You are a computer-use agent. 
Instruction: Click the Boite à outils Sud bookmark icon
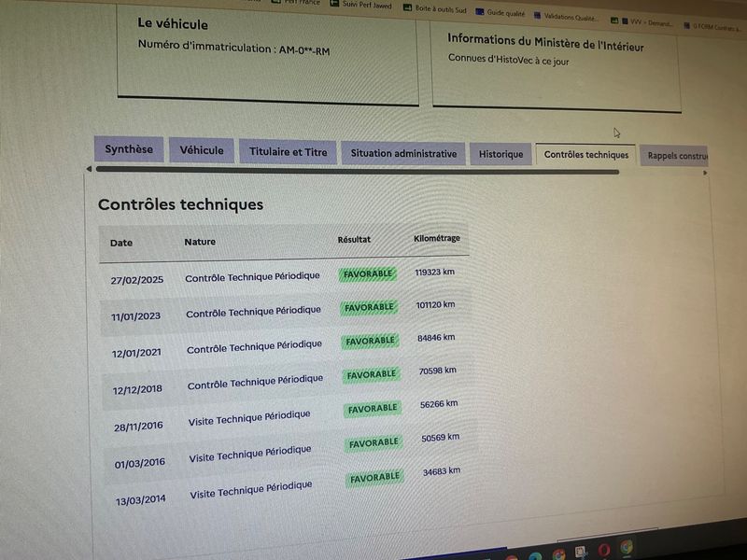click(407, 7)
